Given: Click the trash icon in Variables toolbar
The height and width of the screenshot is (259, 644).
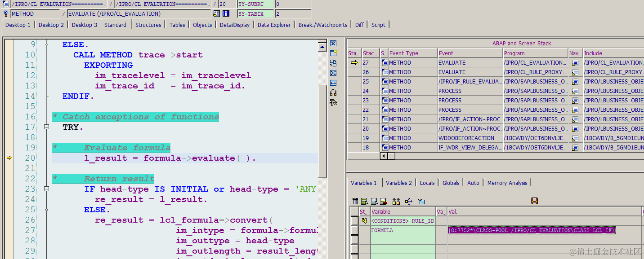Looking at the screenshot, I should (355, 201).
